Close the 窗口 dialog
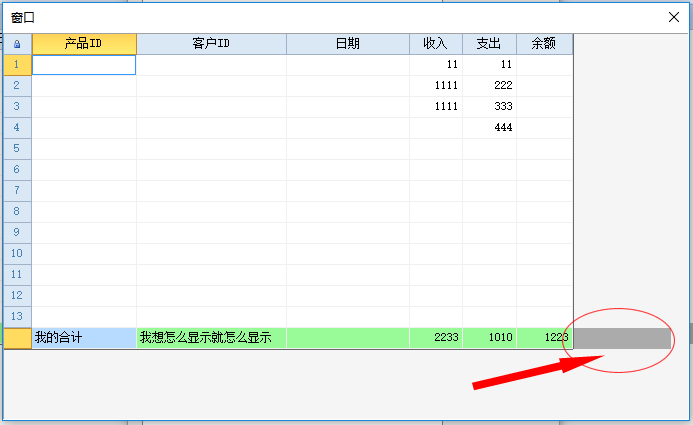693x425 pixels. pos(674,17)
